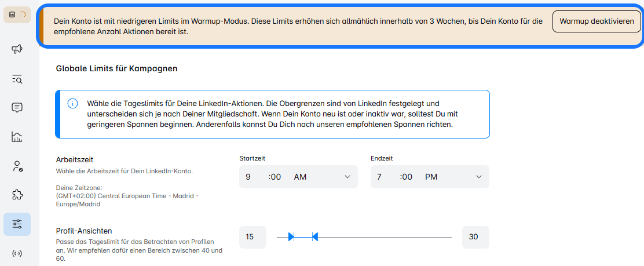Open the messages chat bubble icon
The image size is (644, 266).
pyautogui.click(x=17, y=108)
